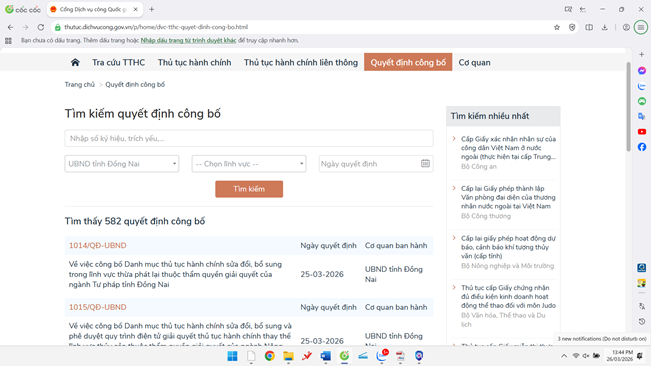Open the Thủ tục hành chính menu
This screenshot has width=651, height=366.
pos(194,62)
